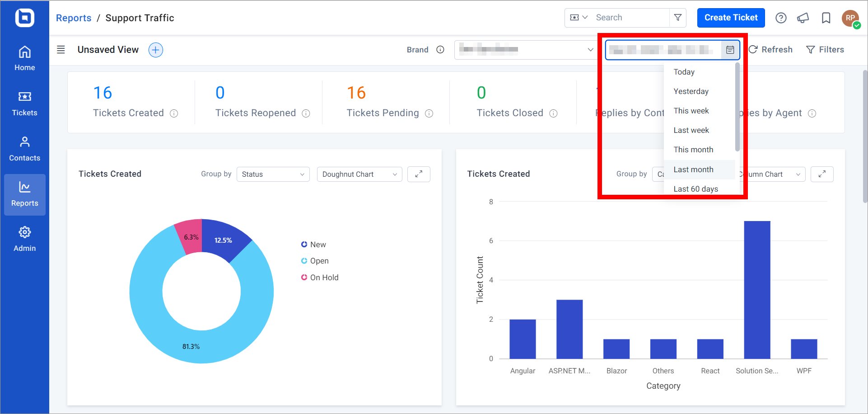Click the React column bar
Image resolution: width=868 pixels, height=414 pixels.
710,349
